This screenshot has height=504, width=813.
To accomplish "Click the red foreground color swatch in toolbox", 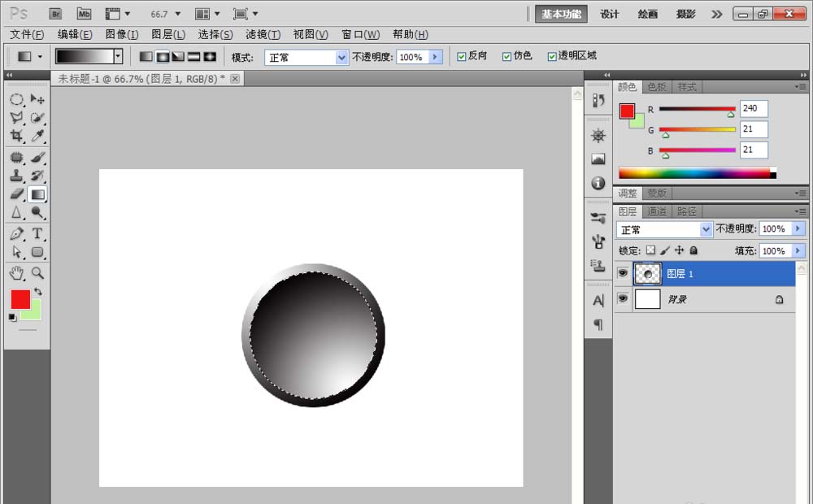I will pyautogui.click(x=20, y=298).
